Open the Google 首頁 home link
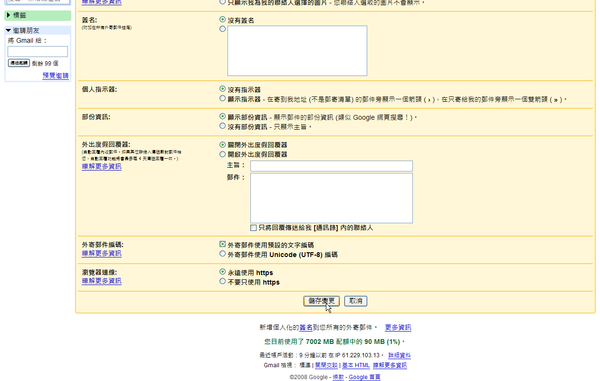 point(365,377)
